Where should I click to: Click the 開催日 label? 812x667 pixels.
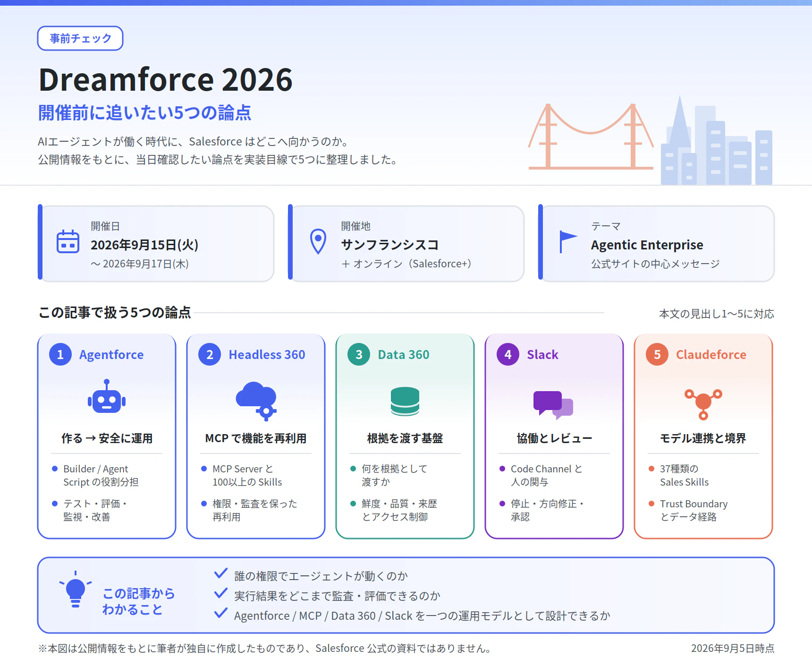pyautogui.click(x=105, y=226)
